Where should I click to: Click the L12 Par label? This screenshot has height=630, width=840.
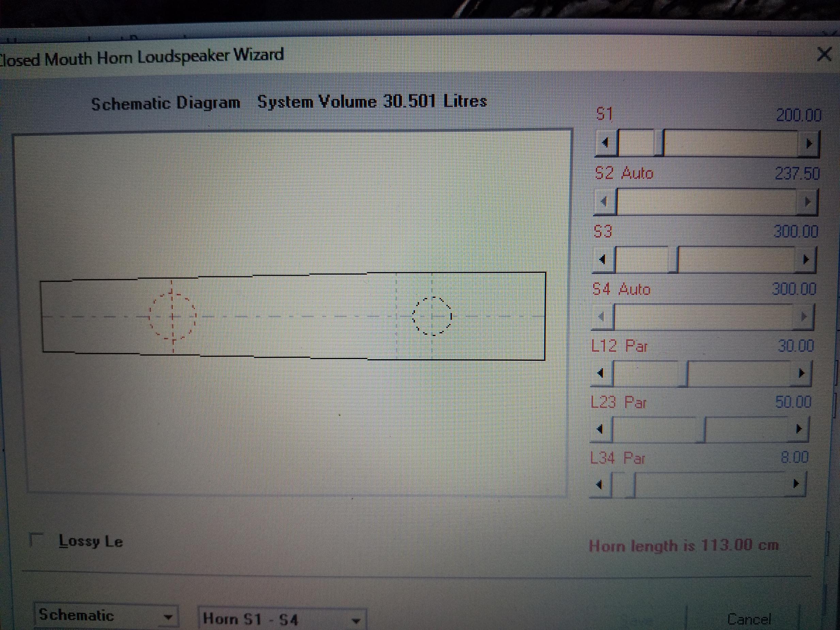(619, 346)
